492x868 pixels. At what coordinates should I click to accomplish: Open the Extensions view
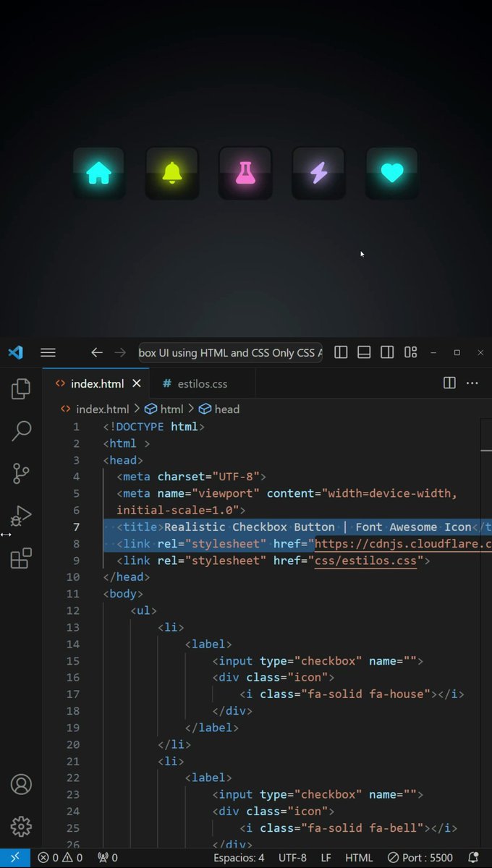21,558
